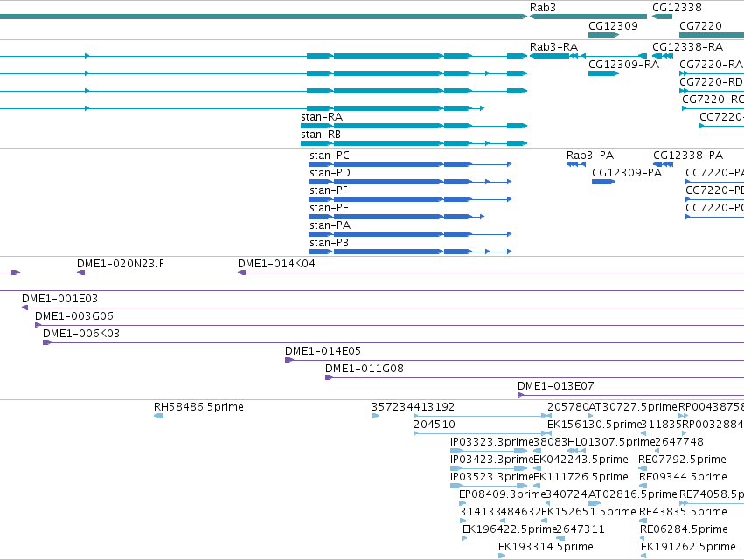Click the CG12309-PA protein label

pyautogui.click(x=626, y=173)
